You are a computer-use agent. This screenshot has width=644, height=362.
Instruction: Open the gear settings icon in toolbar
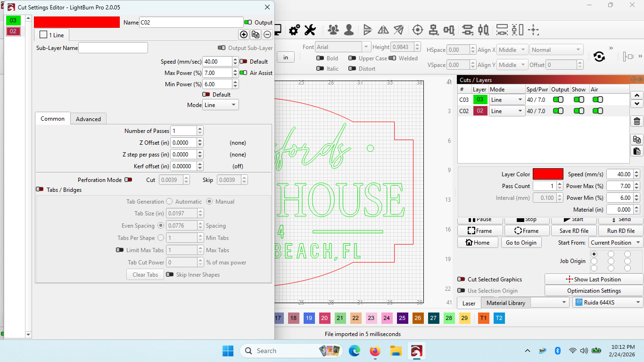[x=294, y=30]
